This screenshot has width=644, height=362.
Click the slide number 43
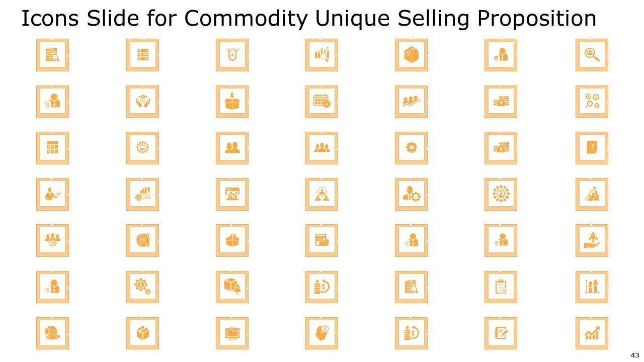[x=635, y=355]
